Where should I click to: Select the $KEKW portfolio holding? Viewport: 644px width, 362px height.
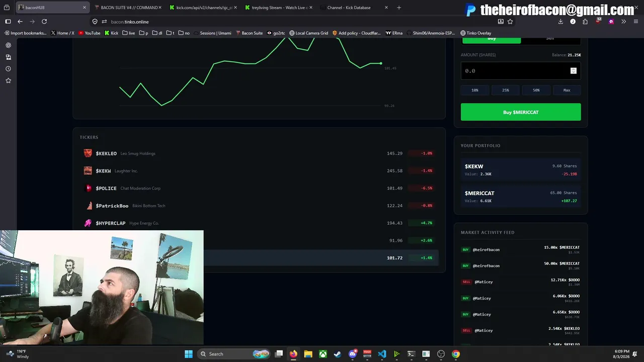[521, 170]
